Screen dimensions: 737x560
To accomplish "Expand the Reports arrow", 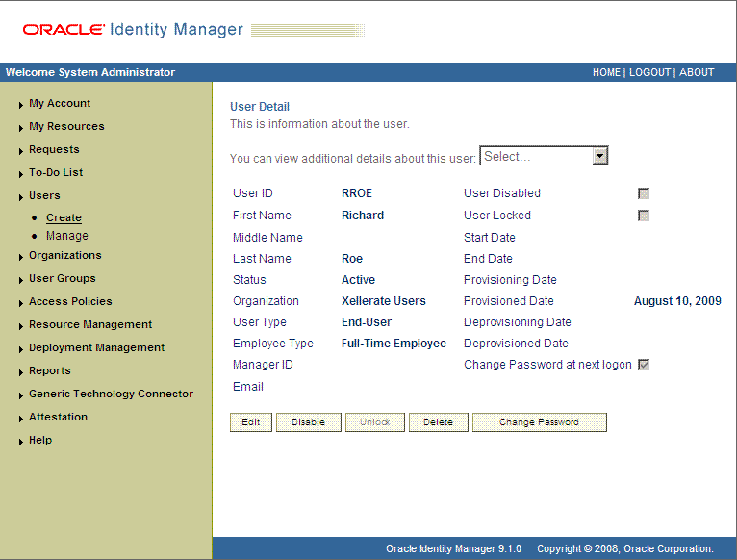I will pyautogui.click(x=20, y=372).
